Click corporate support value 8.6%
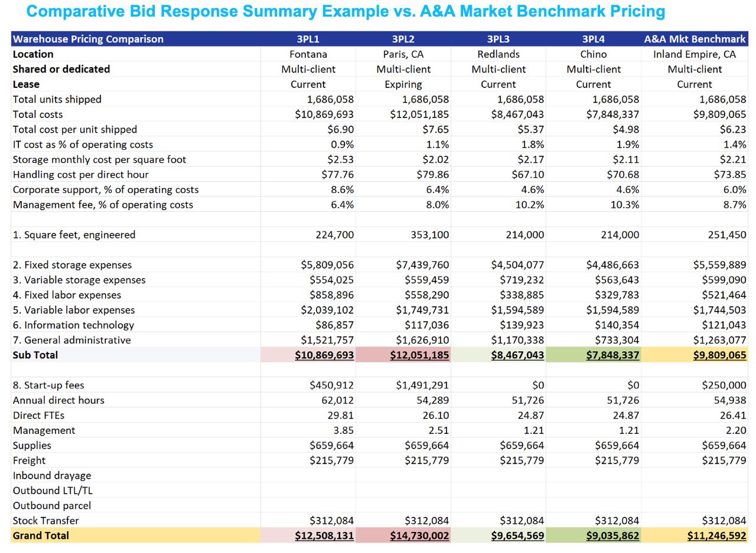 [x=342, y=189]
